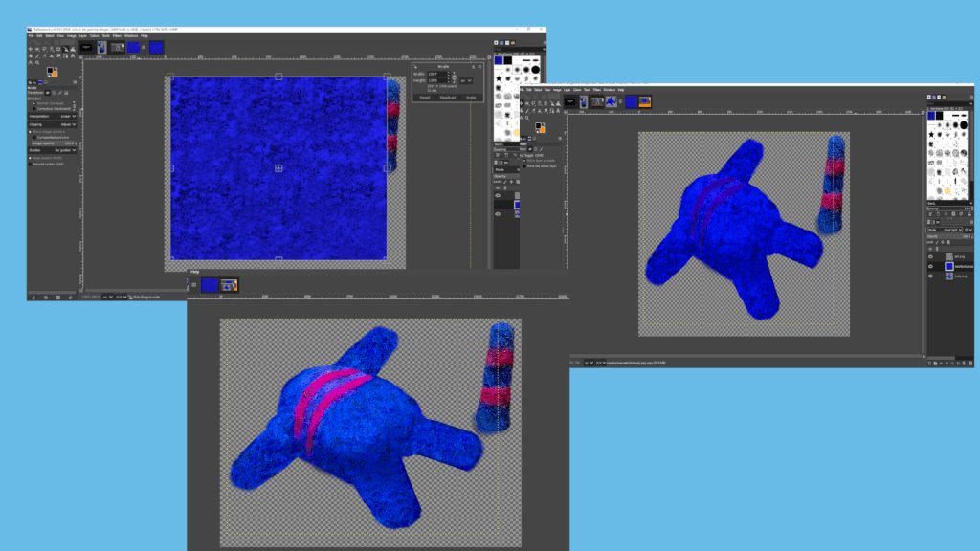
Task: Select Move tool in top-left GIMP window
Action: (x=30, y=50)
